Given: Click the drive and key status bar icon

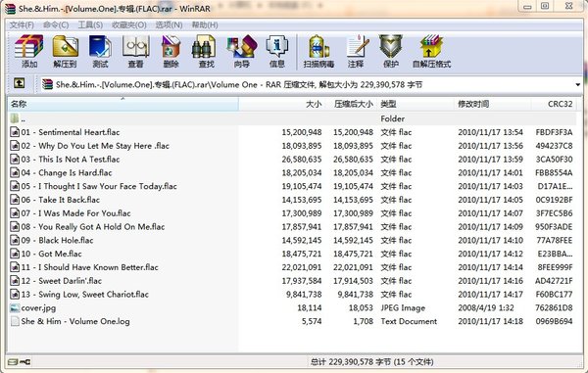Looking at the screenshot, I should tap(20, 362).
